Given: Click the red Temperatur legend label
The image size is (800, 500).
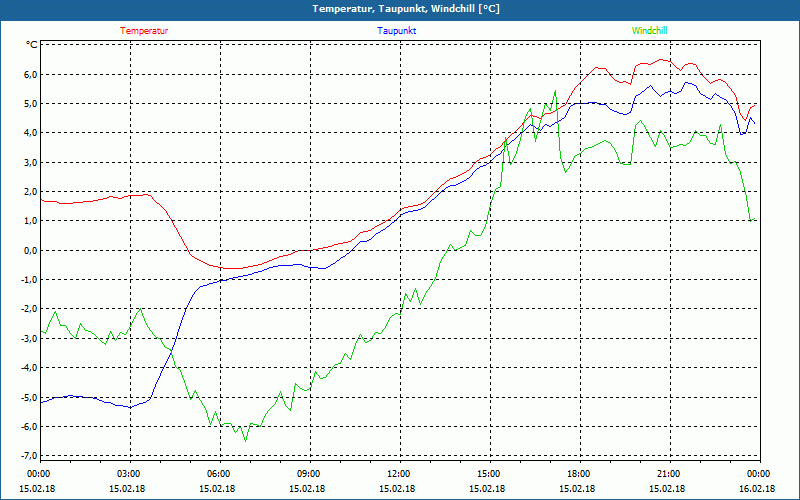Looking at the screenshot, I should coord(144,31).
